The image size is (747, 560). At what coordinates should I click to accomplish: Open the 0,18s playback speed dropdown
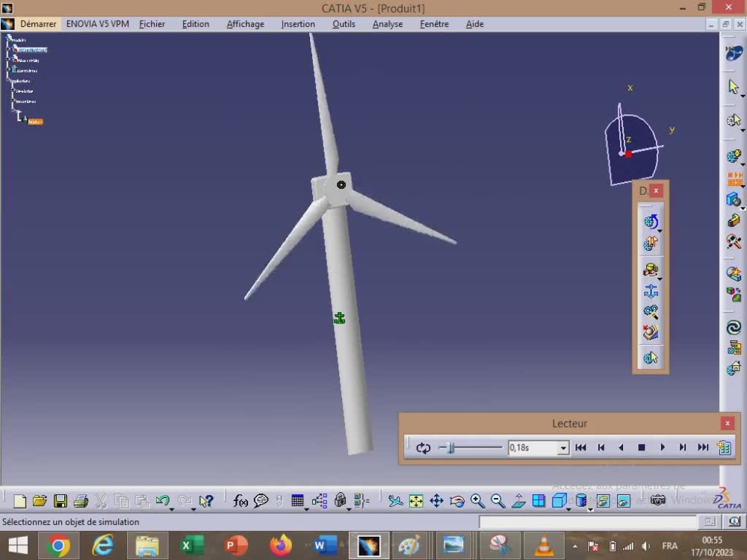point(562,447)
